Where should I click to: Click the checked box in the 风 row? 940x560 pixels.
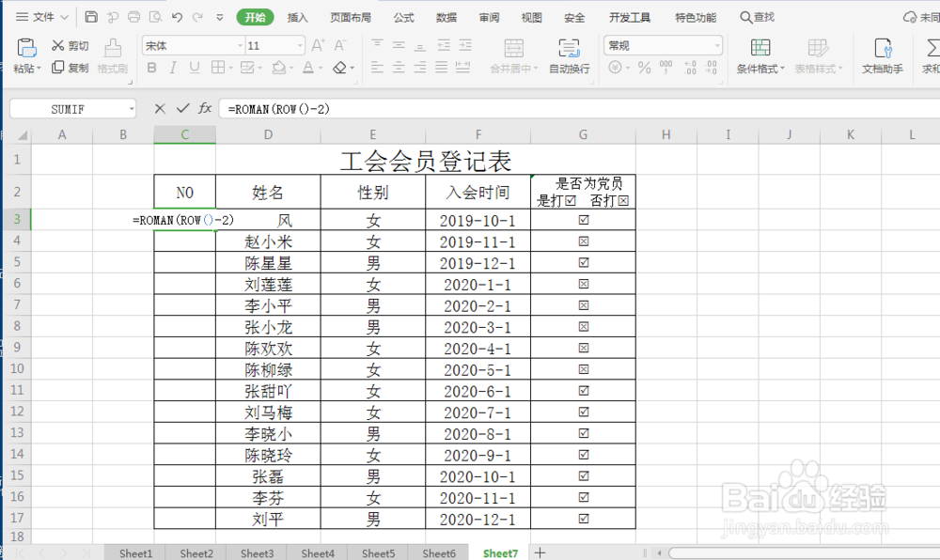(584, 220)
